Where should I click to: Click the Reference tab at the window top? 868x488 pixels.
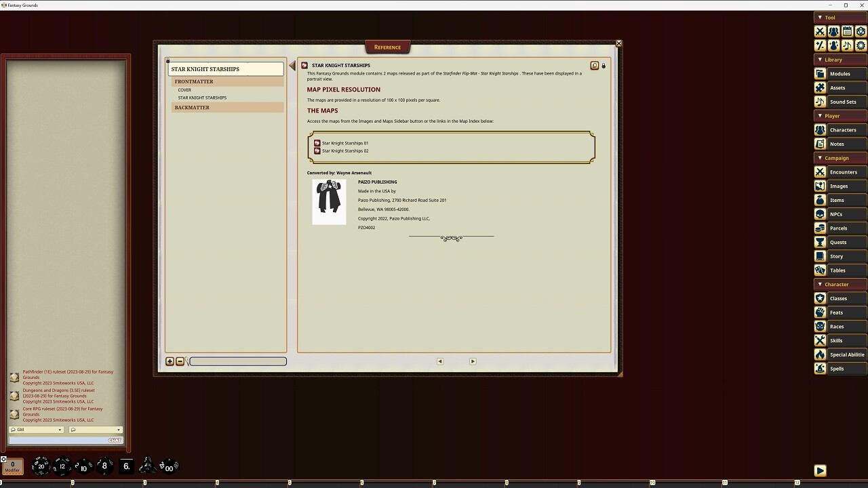tap(387, 47)
